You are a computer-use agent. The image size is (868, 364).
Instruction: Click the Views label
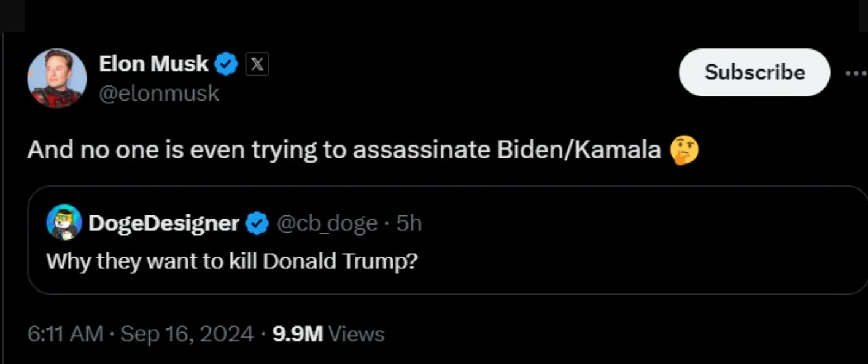(357, 334)
